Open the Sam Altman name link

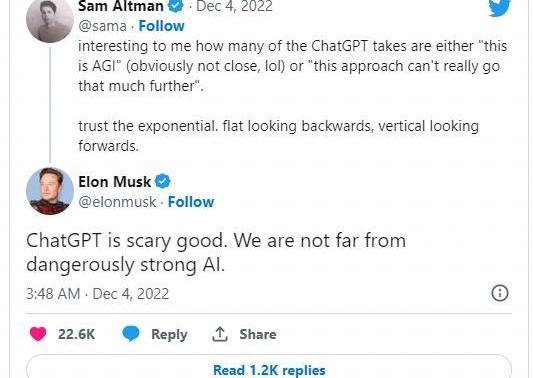pyautogui.click(x=121, y=6)
